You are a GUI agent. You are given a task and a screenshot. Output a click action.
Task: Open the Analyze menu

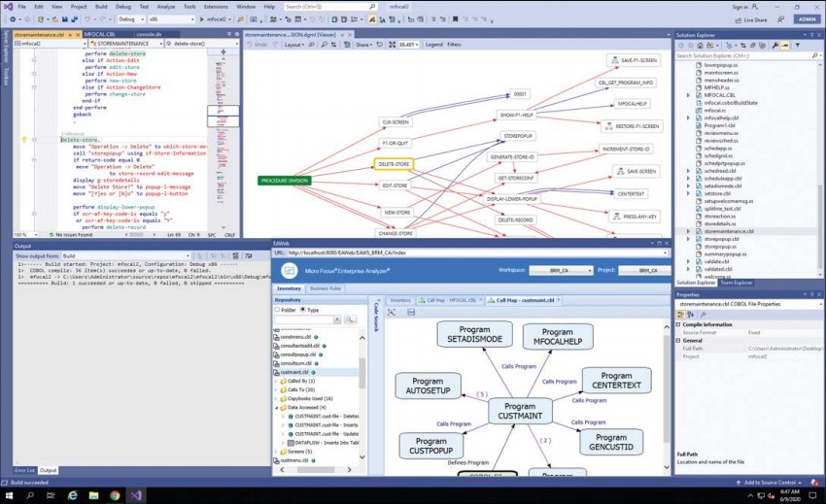click(x=166, y=7)
